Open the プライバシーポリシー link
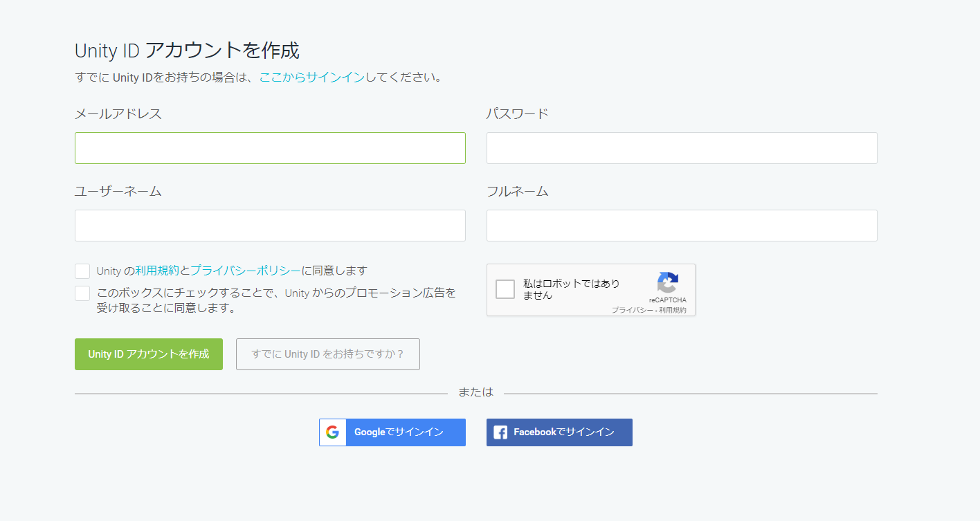Screen dimensions: 980x521 point(246,271)
